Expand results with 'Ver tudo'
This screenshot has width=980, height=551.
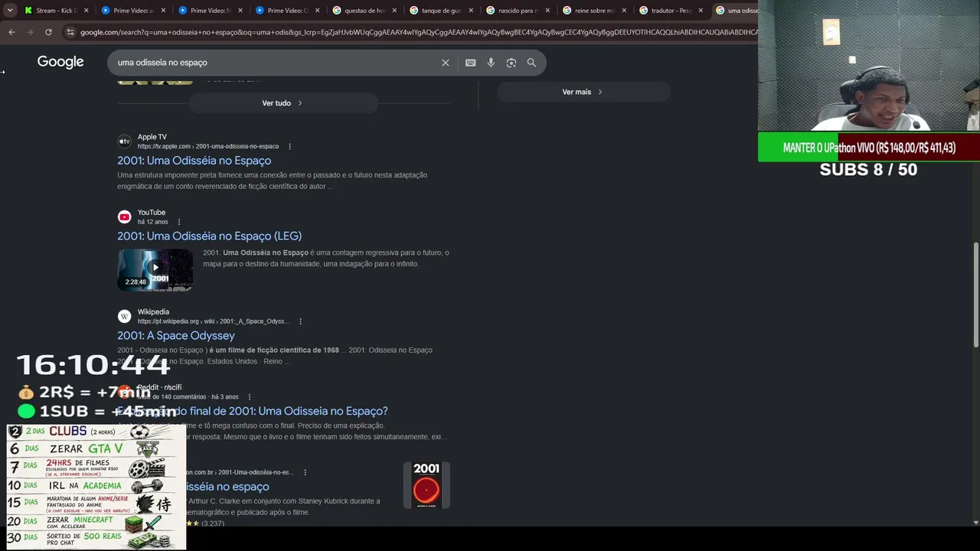pyautogui.click(x=283, y=103)
